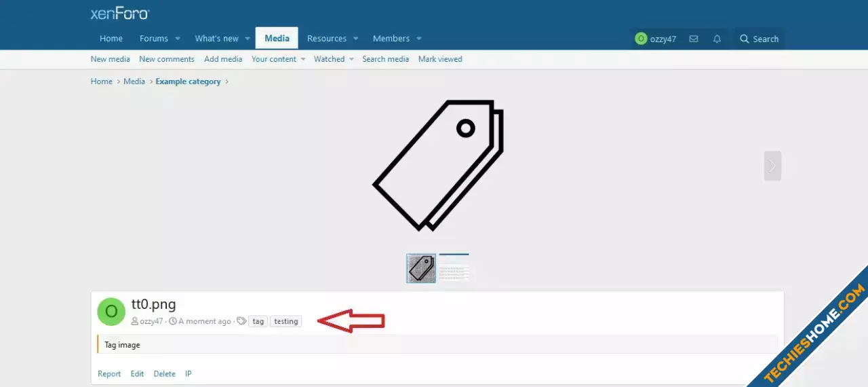Expand the Resources dropdown arrow

[355, 39]
